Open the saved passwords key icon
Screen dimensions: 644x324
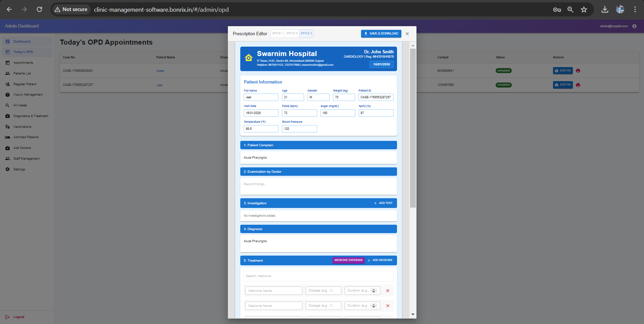557,9
